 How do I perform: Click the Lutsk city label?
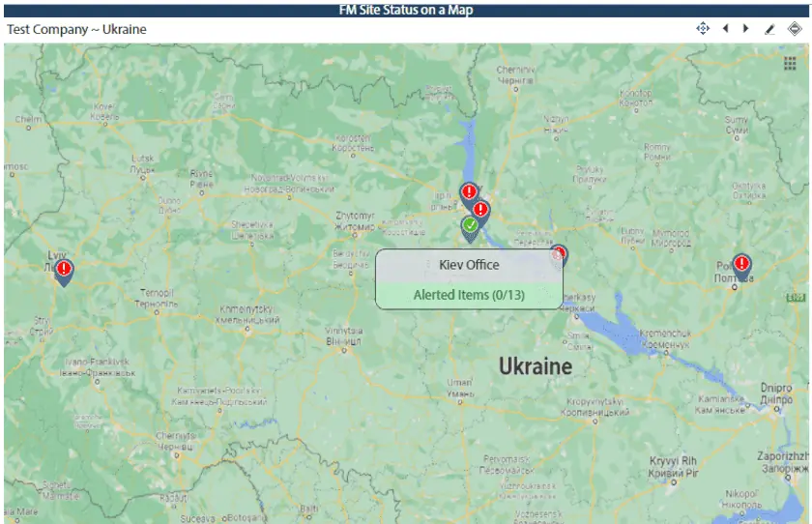coord(142,163)
